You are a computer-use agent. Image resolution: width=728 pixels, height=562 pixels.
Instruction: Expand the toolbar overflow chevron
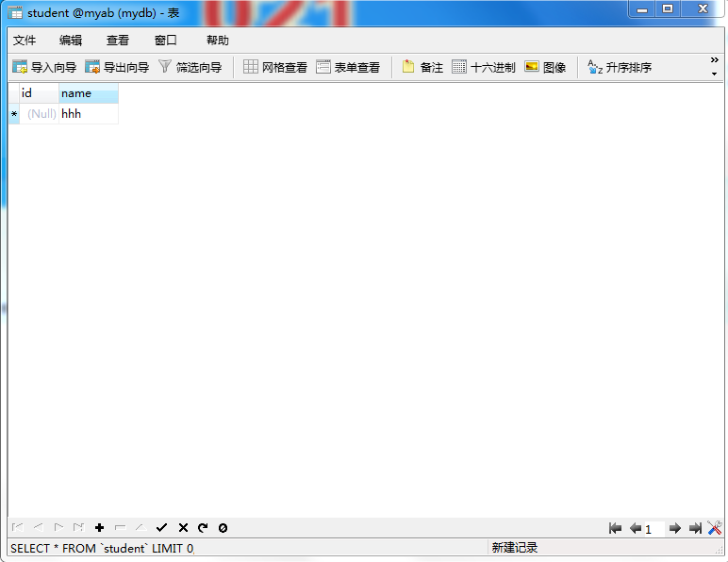[715, 59]
